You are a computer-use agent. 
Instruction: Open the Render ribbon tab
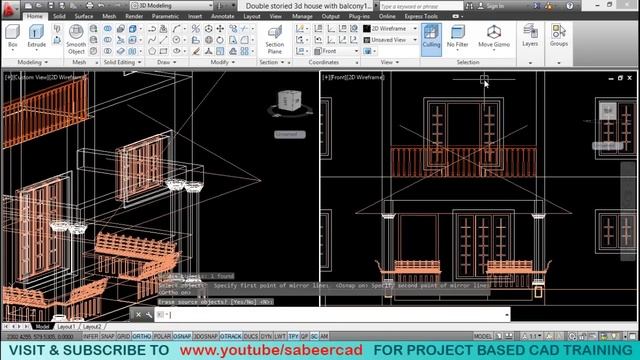(134, 16)
